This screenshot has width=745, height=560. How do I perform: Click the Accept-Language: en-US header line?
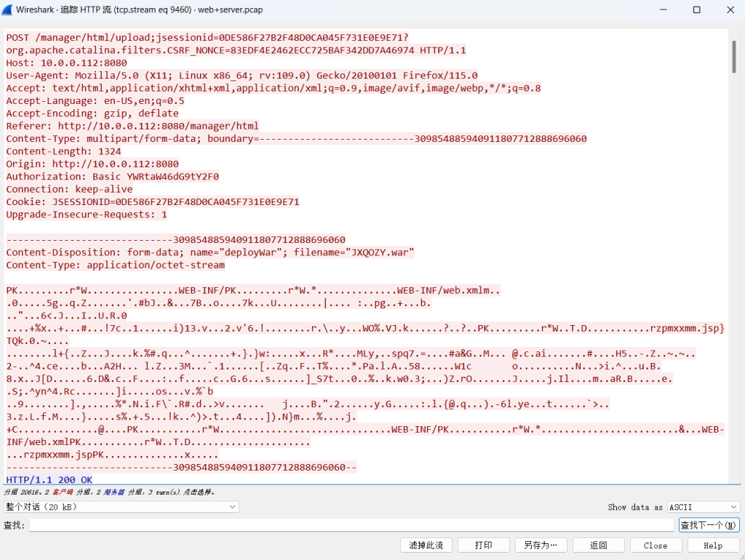coord(95,100)
